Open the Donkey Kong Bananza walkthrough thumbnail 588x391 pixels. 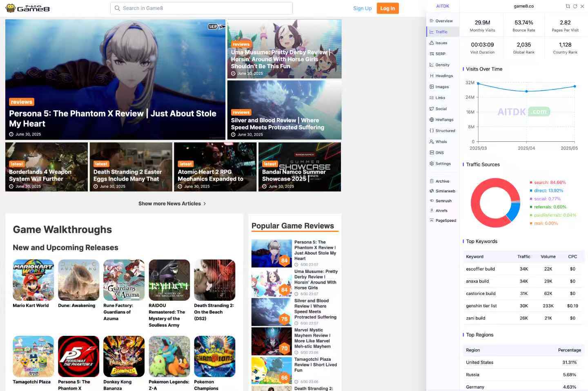coord(124,356)
